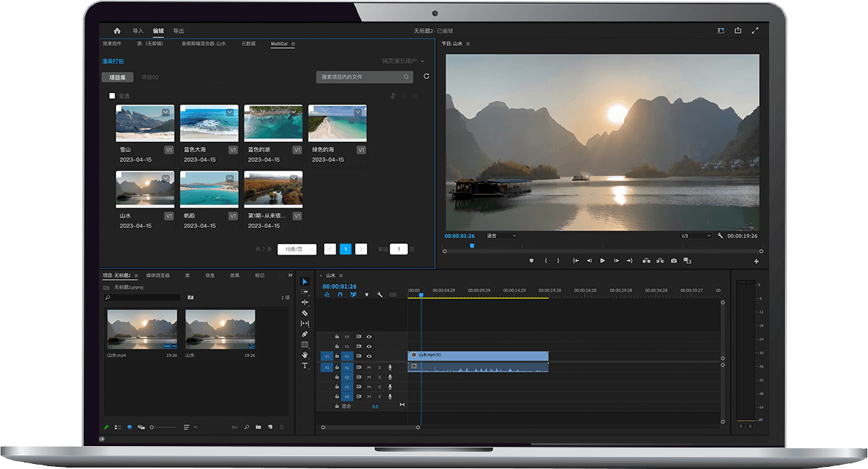Viewport: 868px width, 469px height.
Task: Open the 网页演示用户 user dropdown
Action: click(x=403, y=62)
